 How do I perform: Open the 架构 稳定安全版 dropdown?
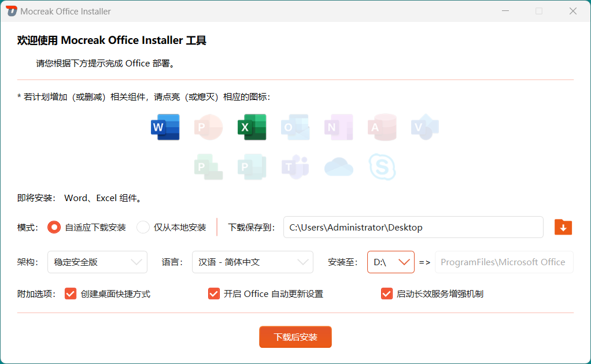click(x=97, y=262)
